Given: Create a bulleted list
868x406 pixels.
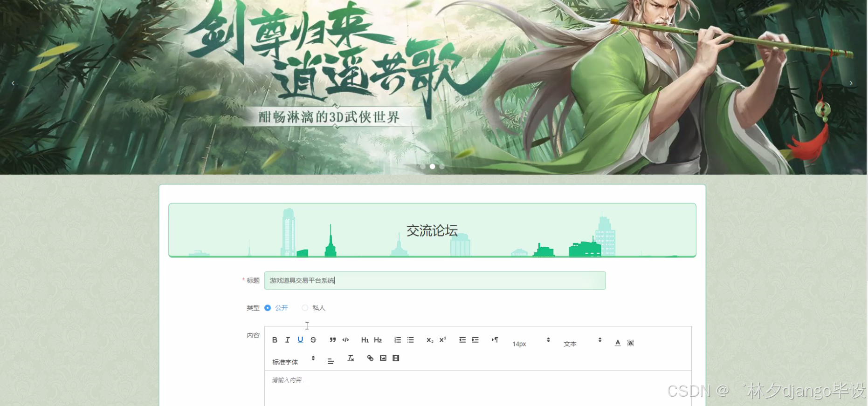Looking at the screenshot, I should coord(411,340).
